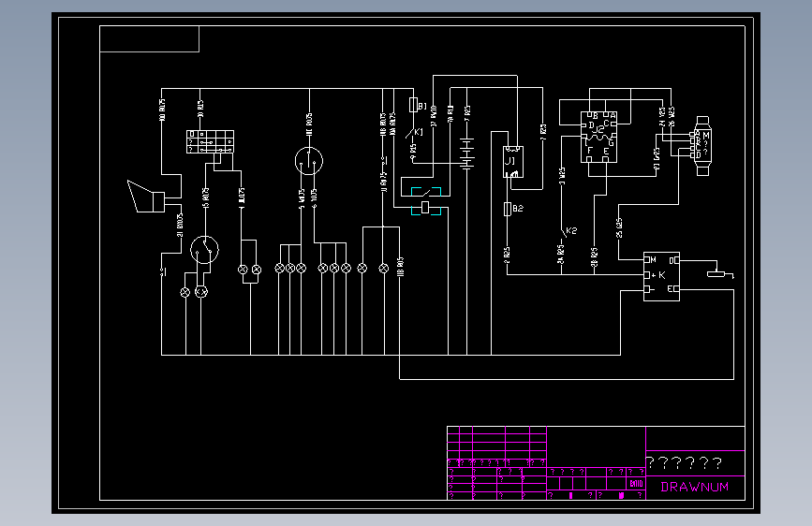Select the horn symbol in the schematic

(x=146, y=197)
